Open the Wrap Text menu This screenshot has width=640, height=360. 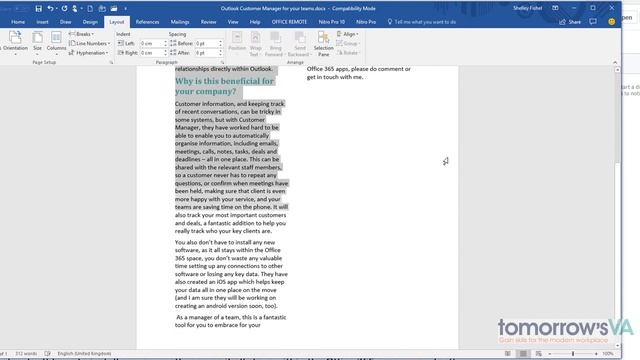point(255,43)
